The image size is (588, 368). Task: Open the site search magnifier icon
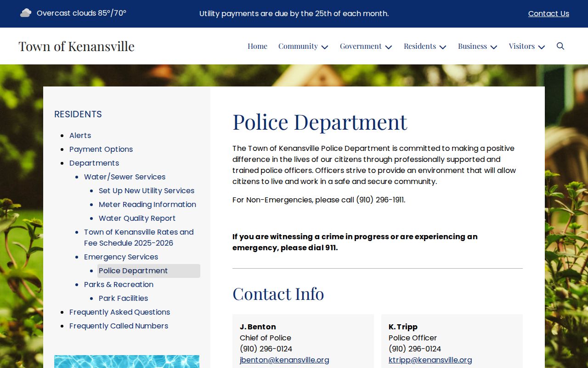(x=560, y=46)
